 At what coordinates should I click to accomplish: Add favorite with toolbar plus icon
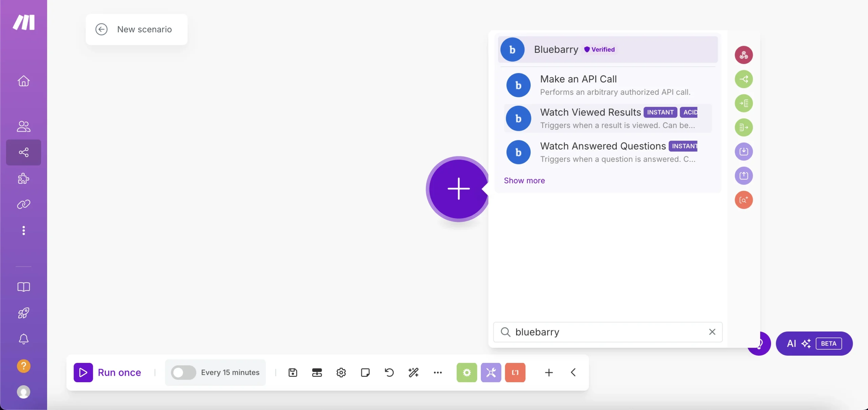tap(549, 373)
